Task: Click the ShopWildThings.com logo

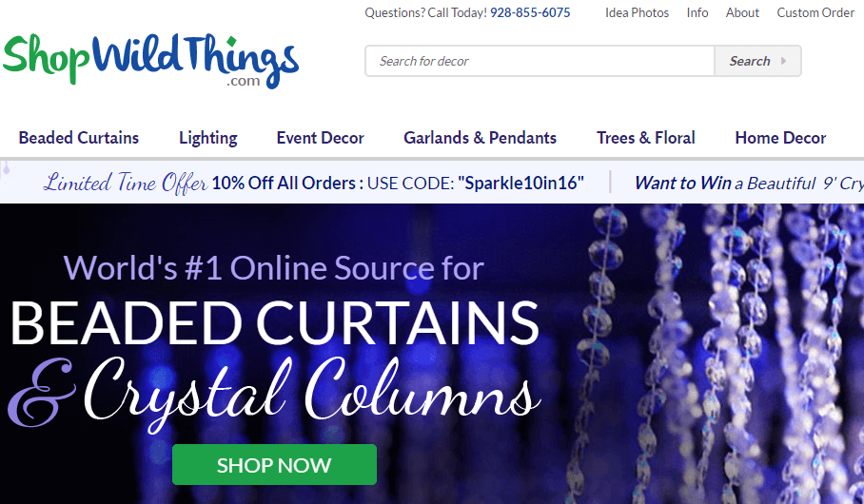Action: click(x=150, y=61)
